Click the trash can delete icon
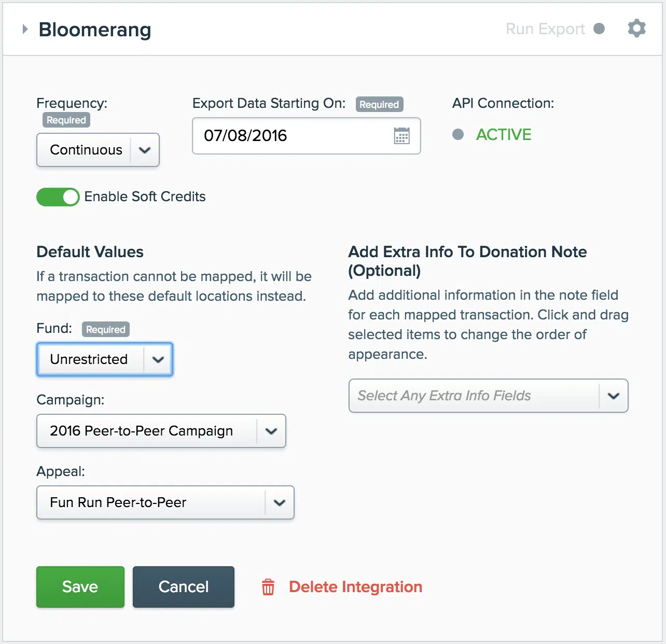The width and height of the screenshot is (666, 644). (x=268, y=587)
